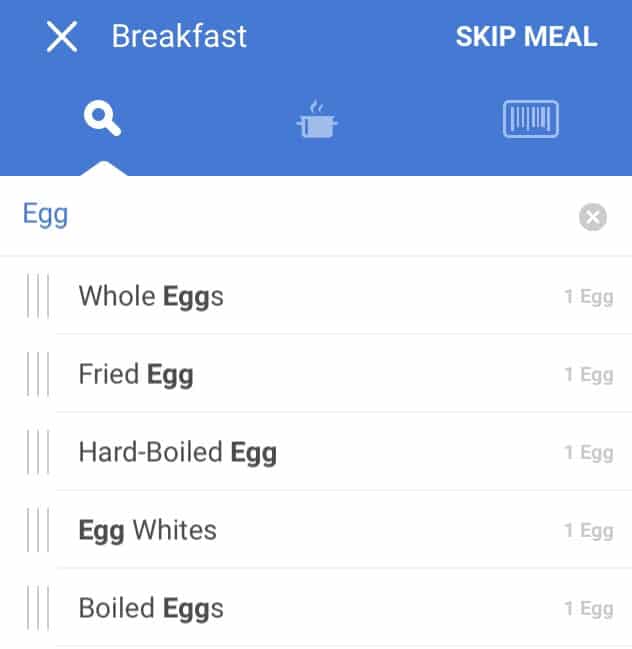The image size is (632, 649).
Task: Click into the Egg search field
Action: tap(290, 215)
